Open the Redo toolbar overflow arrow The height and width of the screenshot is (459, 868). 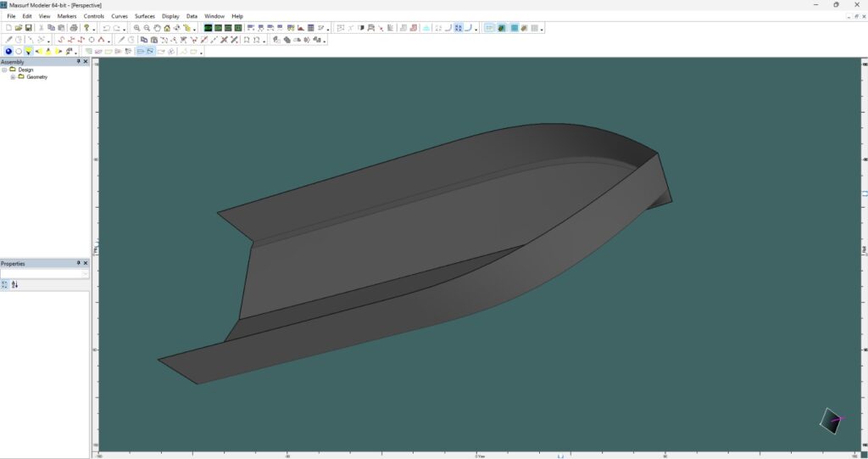pos(125,29)
